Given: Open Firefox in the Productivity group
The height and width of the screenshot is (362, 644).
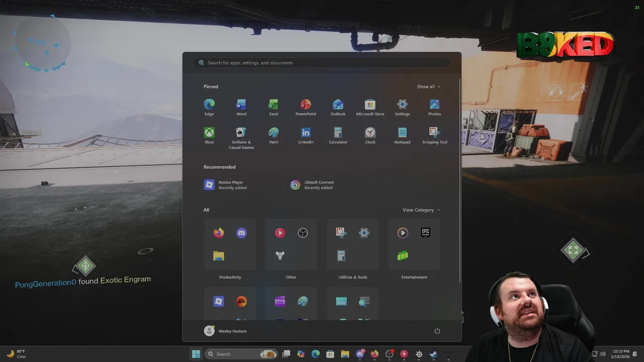Looking at the screenshot, I should pyautogui.click(x=218, y=233).
